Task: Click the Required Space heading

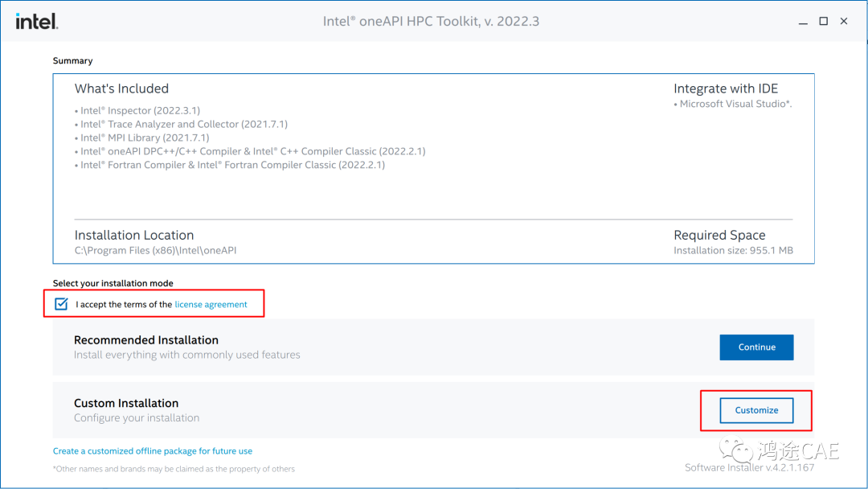Action: (719, 236)
